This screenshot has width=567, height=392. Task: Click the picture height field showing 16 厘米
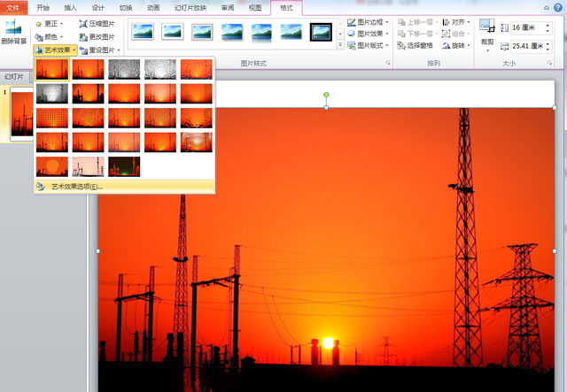pos(527,27)
